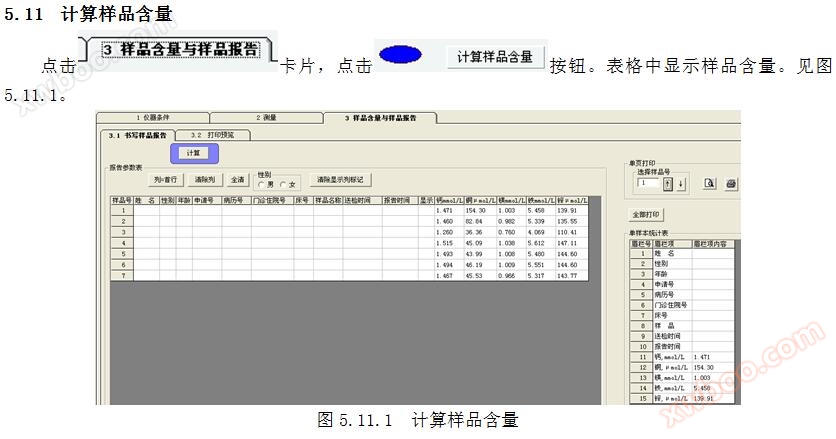Click the up arrow beside sample number
836x439 pixels.
pyautogui.click(x=668, y=183)
